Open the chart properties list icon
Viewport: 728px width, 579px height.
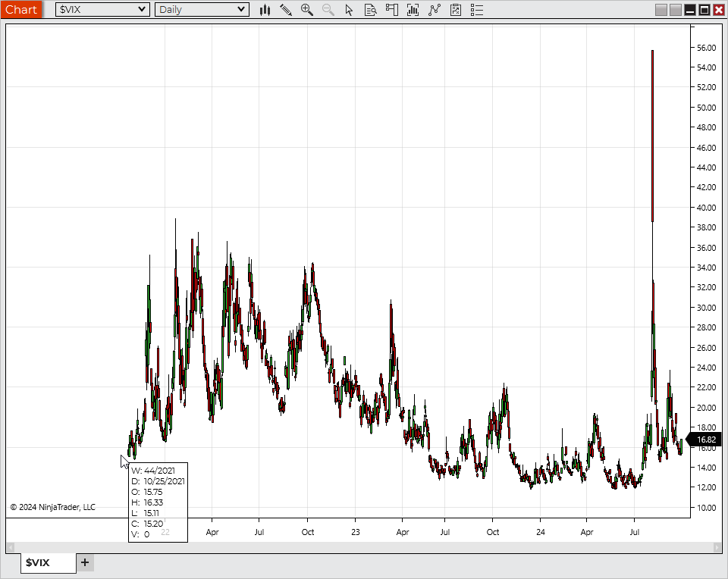[x=477, y=10]
